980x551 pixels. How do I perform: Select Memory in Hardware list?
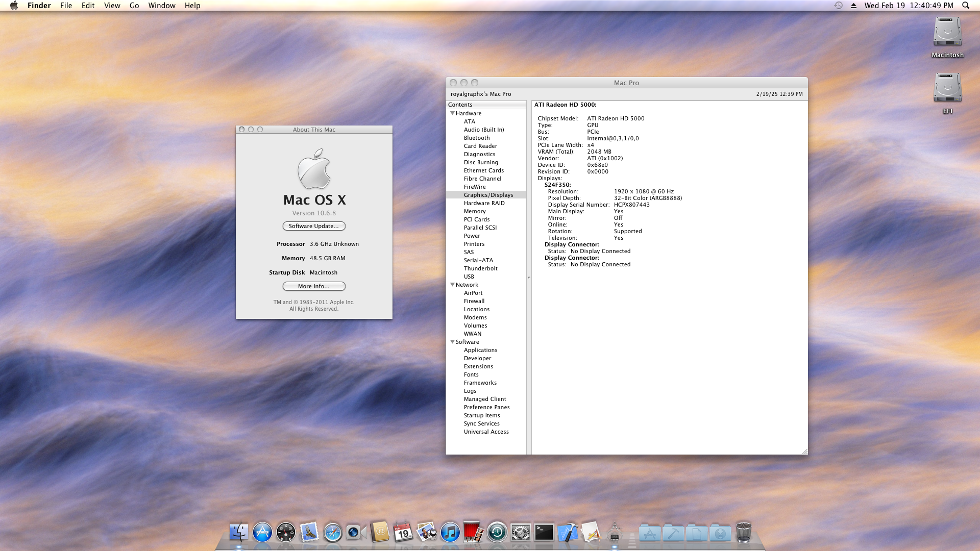click(x=486, y=211)
